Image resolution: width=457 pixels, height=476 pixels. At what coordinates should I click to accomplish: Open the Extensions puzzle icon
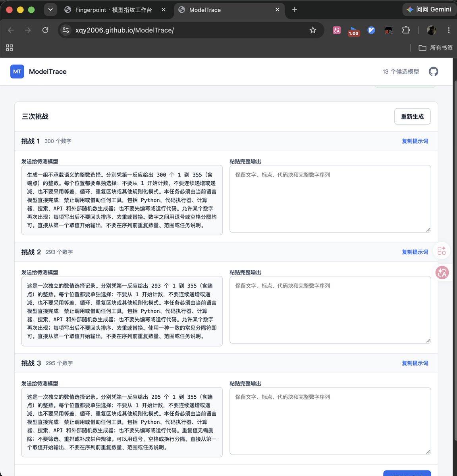406,30
